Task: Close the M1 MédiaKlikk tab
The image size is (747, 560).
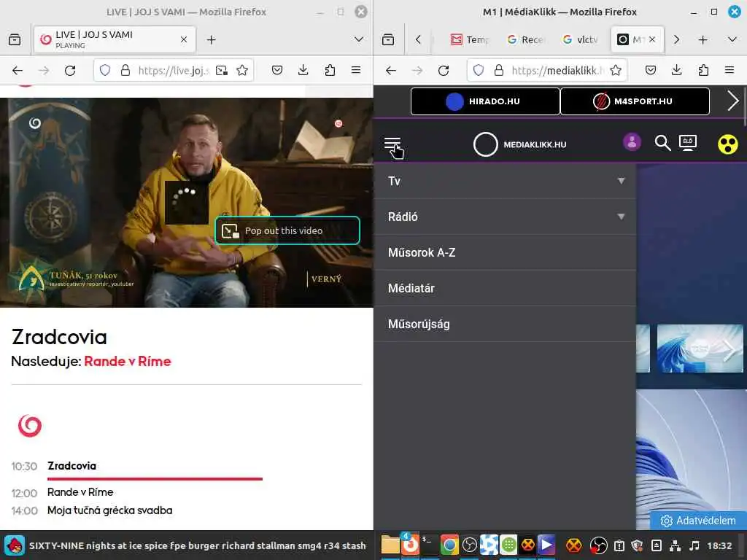Action: coord(652,39)
